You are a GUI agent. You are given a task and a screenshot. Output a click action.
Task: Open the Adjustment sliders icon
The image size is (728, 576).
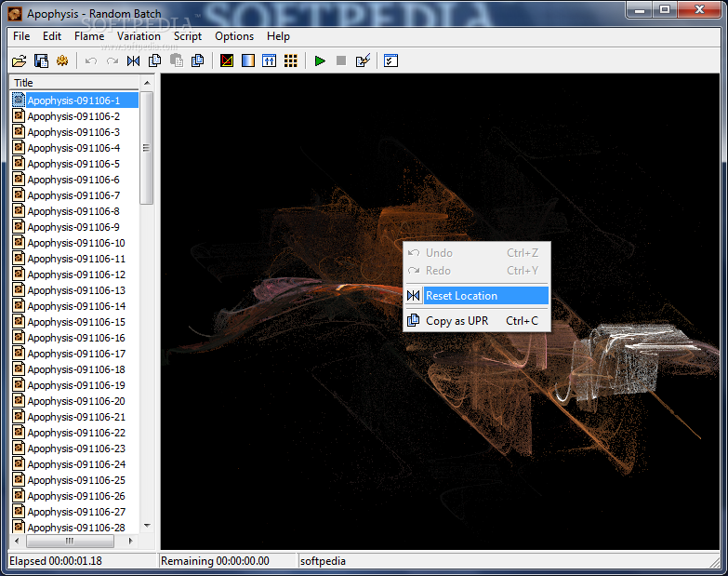[270, 60]
